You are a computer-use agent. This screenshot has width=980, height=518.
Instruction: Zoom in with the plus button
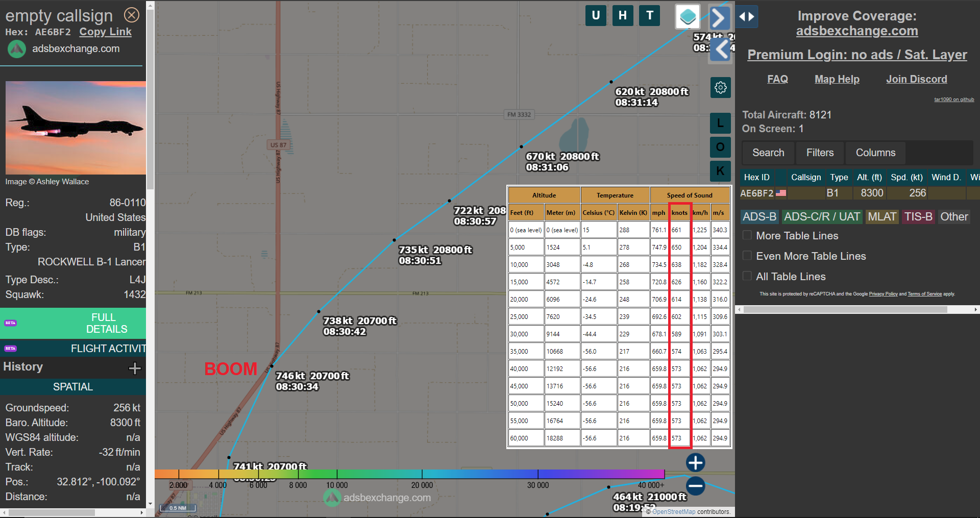695,462
